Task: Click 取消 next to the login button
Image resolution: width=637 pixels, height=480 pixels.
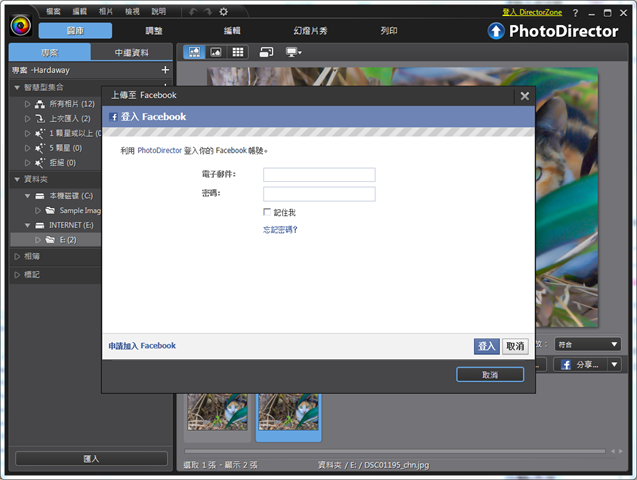Action: (515, 346)
